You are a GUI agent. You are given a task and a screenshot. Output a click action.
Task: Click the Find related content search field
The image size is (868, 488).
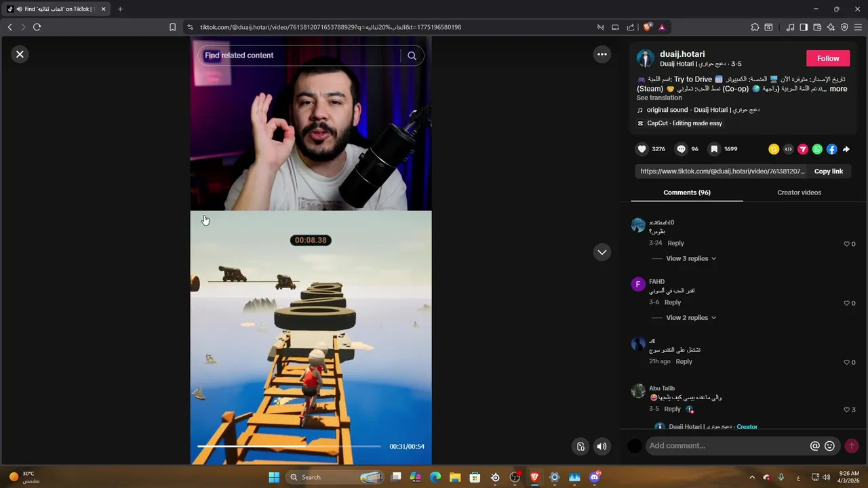click(x=302, y=56)
